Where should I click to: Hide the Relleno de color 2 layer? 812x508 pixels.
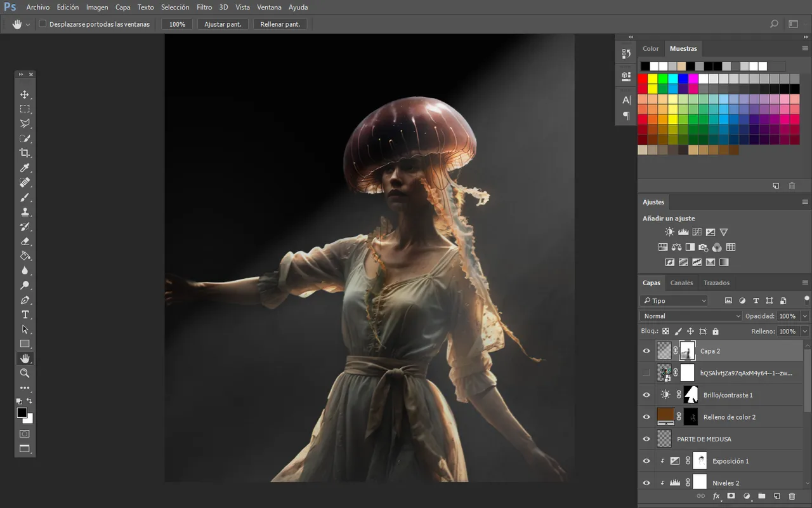point(646,417)
